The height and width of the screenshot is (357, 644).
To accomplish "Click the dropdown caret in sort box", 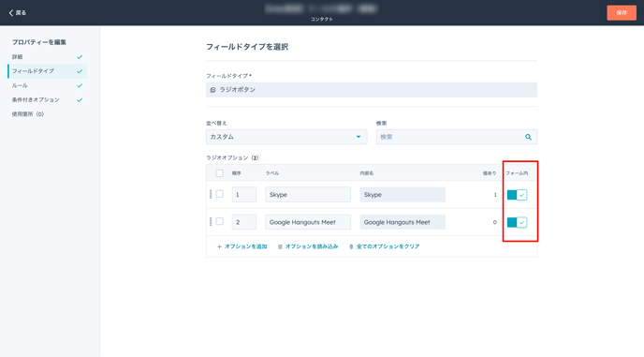I will 359,137.
